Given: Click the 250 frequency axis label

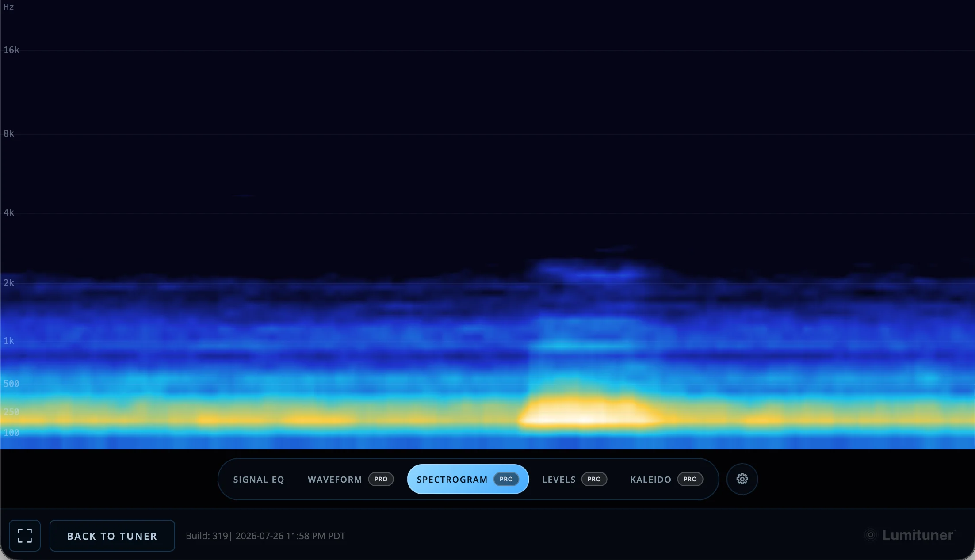Looking at the screenshot, I should [x=11, y=412].
